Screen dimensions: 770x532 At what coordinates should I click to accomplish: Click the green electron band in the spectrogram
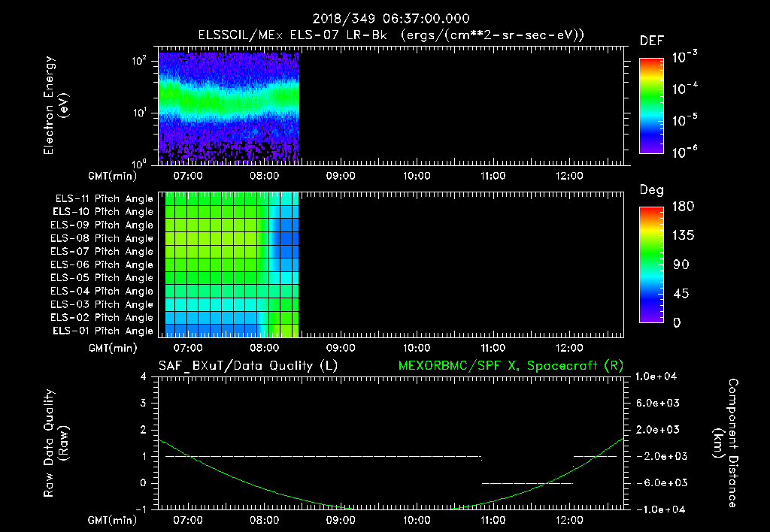229,101
